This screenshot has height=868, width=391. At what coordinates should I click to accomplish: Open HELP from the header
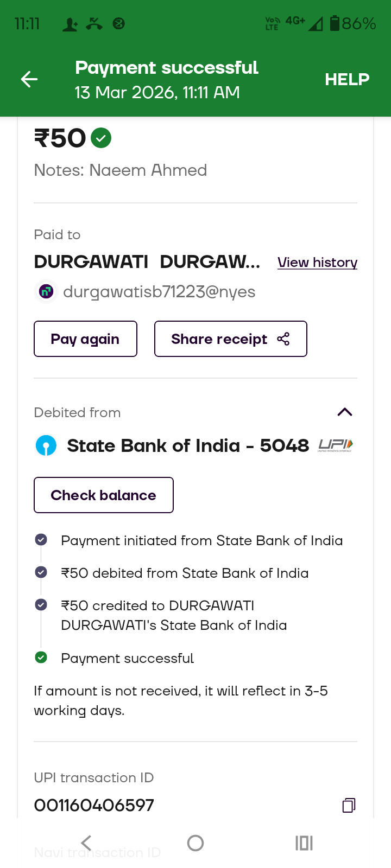347,80
